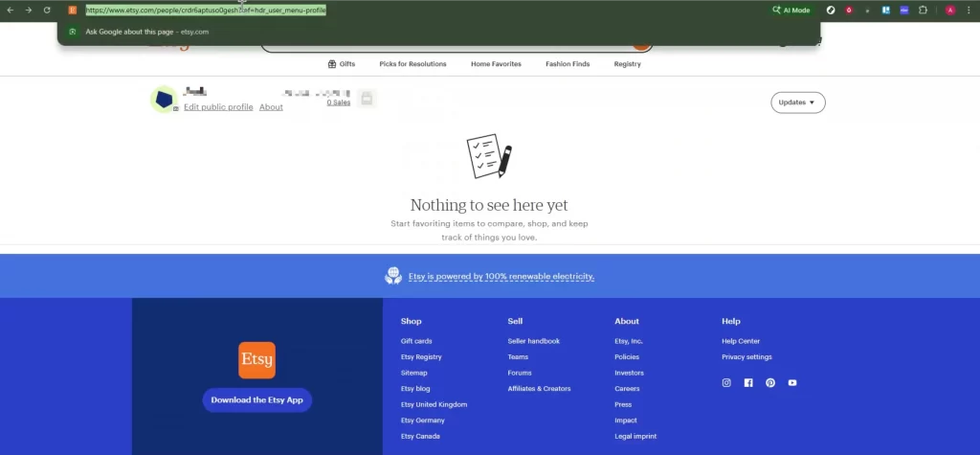Image resolution: width=980 pixels, height=455 pixels.
Task: Reload the page with browser refresh icon
Action: [x=47, y=10]
